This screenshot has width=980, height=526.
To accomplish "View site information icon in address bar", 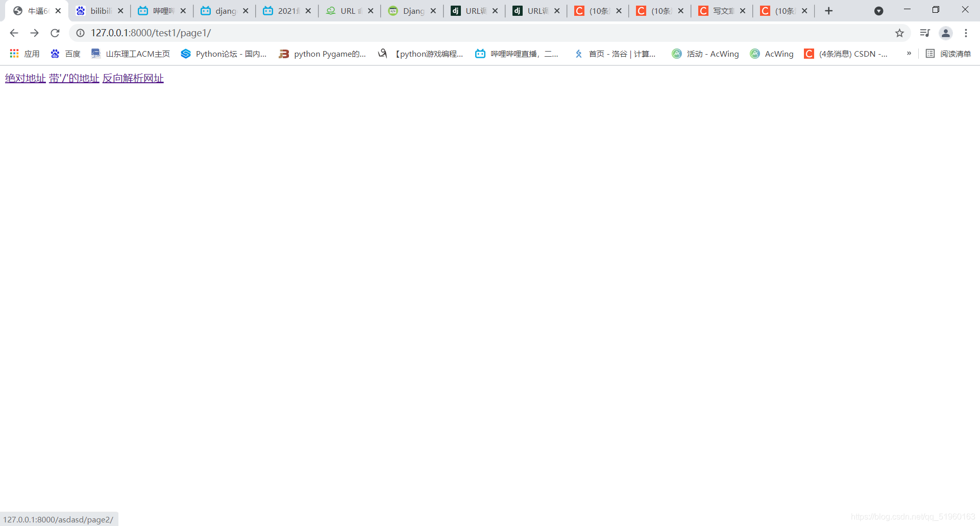I will [80, 33].
